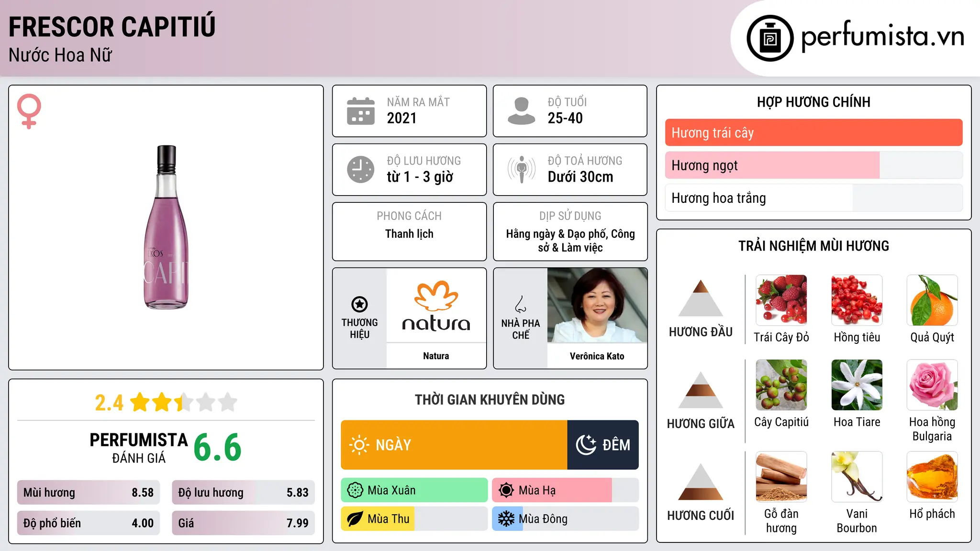
Task: Click the Hương cuối pyramid icon
Action: pyautogui.click(x=701, y=482)
